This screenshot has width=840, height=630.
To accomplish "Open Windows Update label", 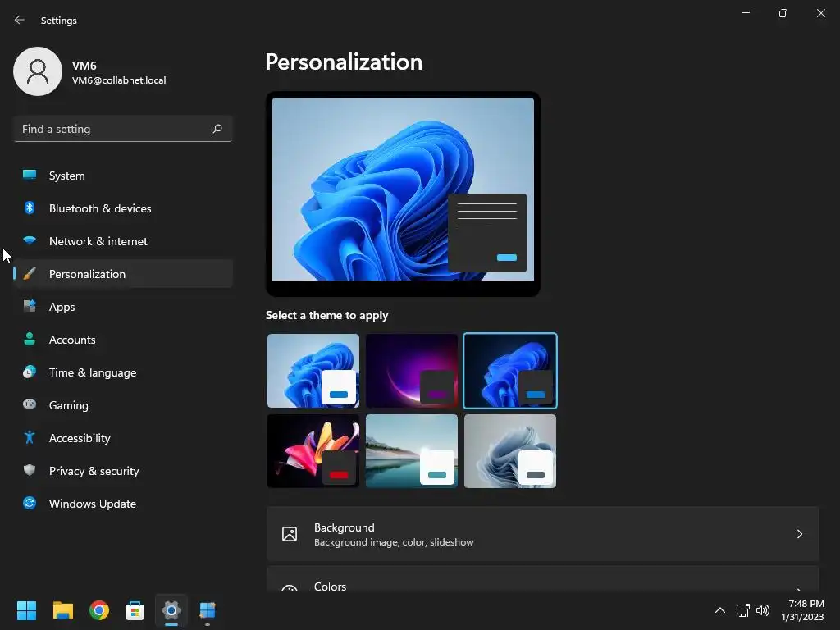I will click(93, 504).
